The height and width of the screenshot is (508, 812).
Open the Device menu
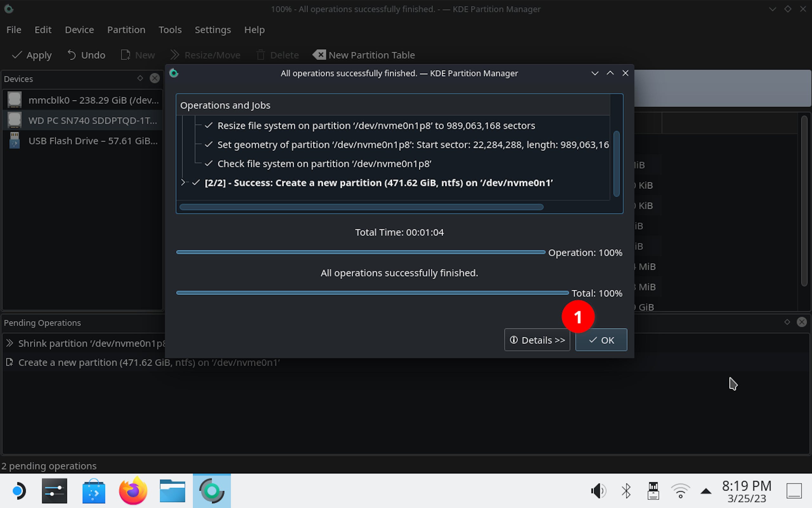click(79, 30)
